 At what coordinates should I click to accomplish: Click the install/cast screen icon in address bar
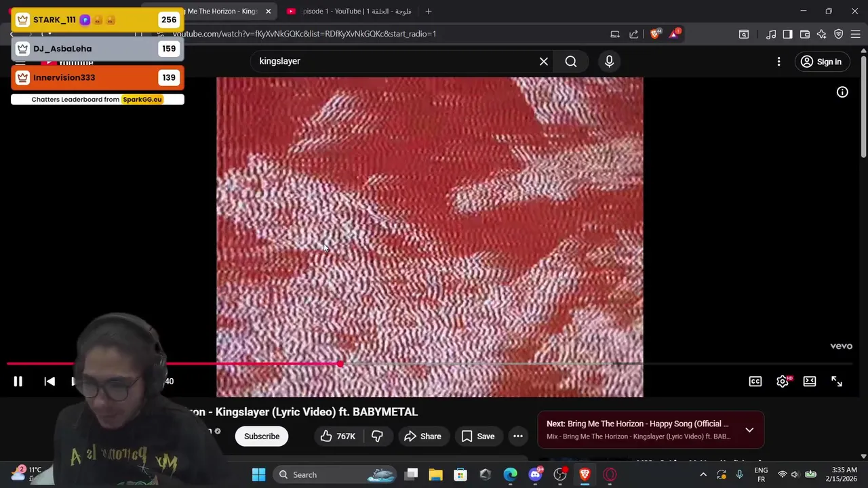point(615,34)
